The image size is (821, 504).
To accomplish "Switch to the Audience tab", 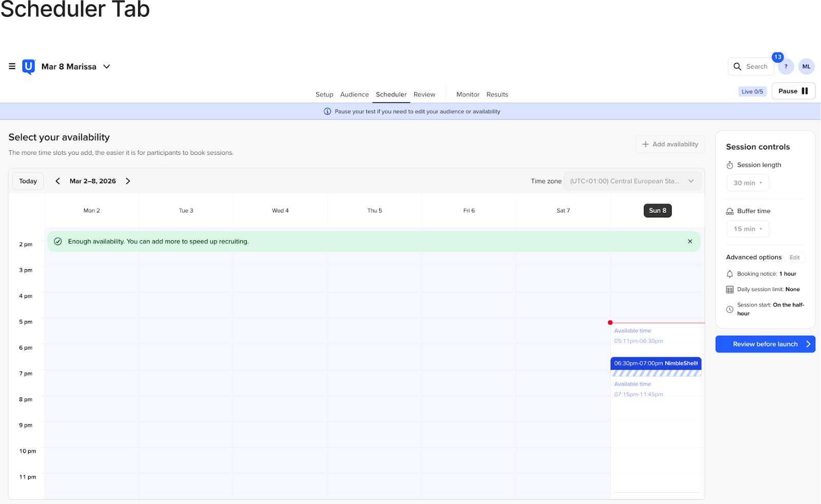I will [x=354, y=94].
